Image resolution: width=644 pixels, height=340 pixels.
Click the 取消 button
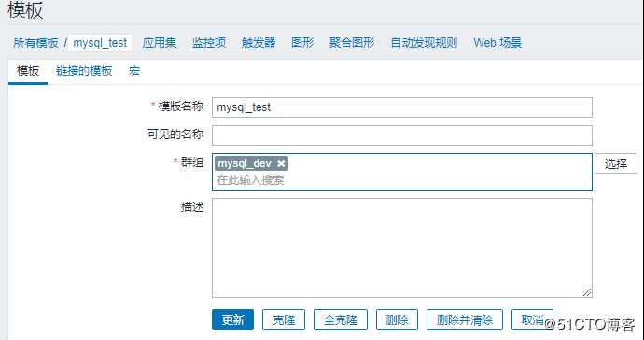532,319
